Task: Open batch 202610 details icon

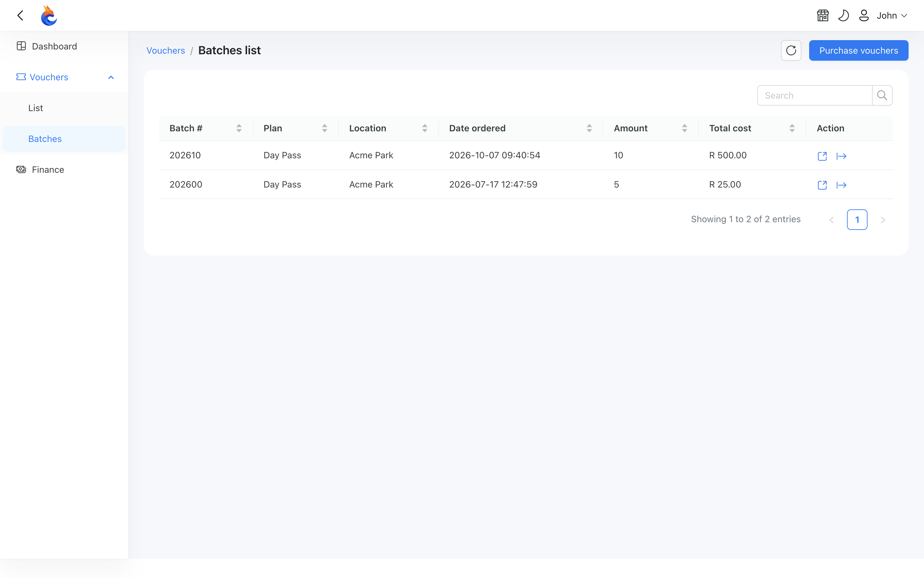Action: click(x=822, y=156)
